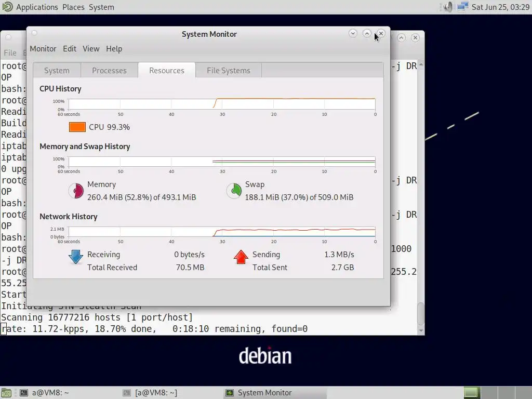Click the CPU History heading

[x=60, y=89]
